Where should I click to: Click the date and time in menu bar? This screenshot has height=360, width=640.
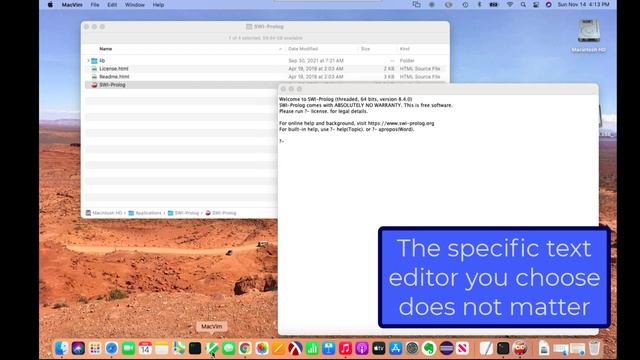tap(583, 4)
